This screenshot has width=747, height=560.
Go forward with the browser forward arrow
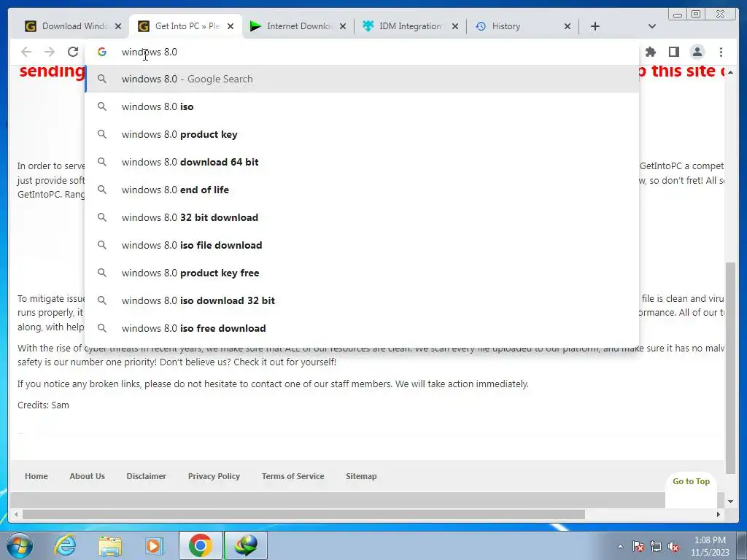(50, 52)
